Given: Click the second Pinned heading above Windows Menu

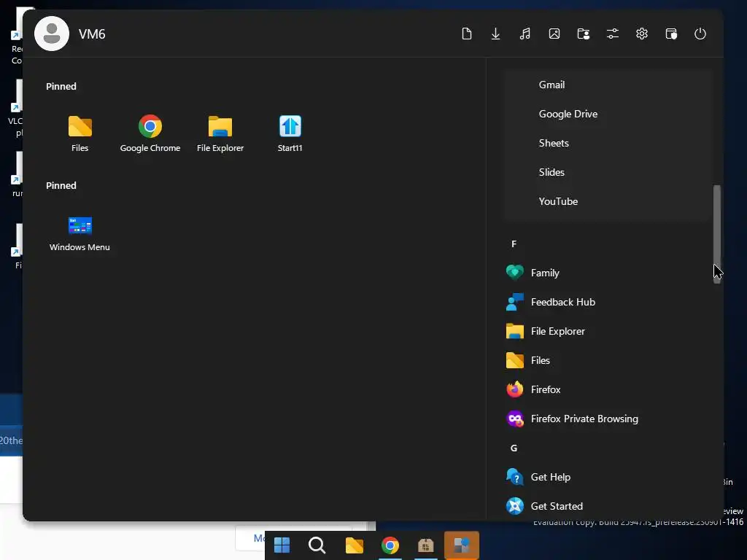Looking at the screenshot, I should pyautogui.click(x=61, y=185).
